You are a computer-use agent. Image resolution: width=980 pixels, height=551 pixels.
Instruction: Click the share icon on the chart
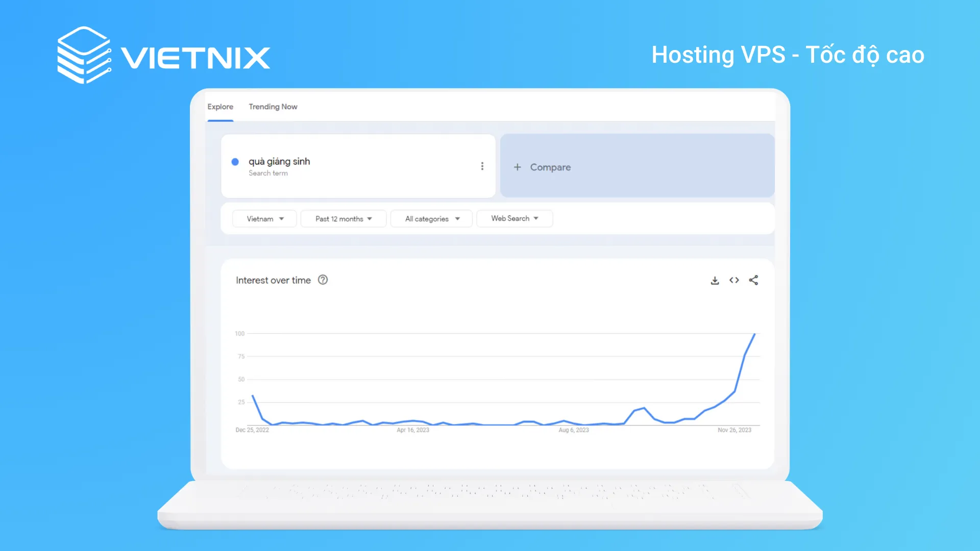[x=753, y=280]
